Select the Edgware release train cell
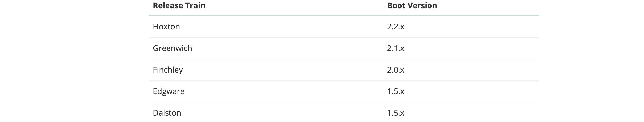Screen dimensions: 644x122 point(169,91)
